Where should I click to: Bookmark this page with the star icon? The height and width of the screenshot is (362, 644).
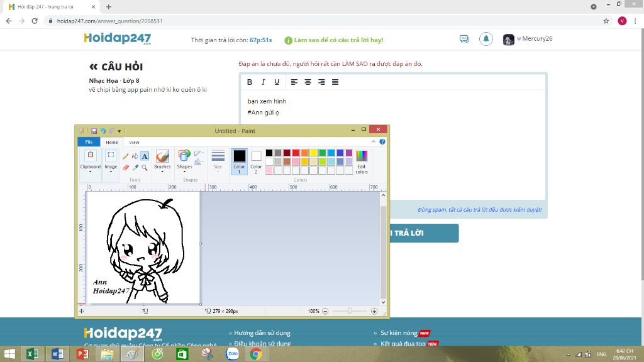click(606, 21)
